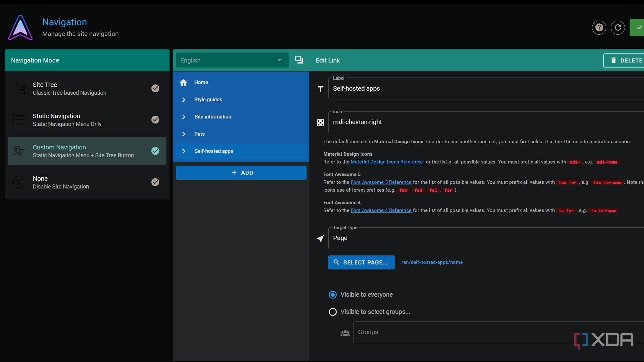Click the refresh icon in the header
This screenshot has height=362, width=644.
pyautogui.click(x=618, y=28)
